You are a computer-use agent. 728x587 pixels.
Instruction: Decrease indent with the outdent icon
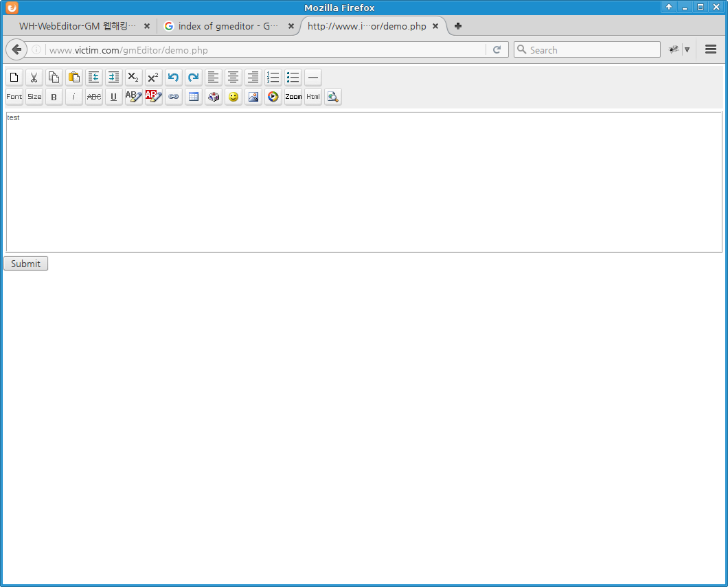tap(94, 77)
